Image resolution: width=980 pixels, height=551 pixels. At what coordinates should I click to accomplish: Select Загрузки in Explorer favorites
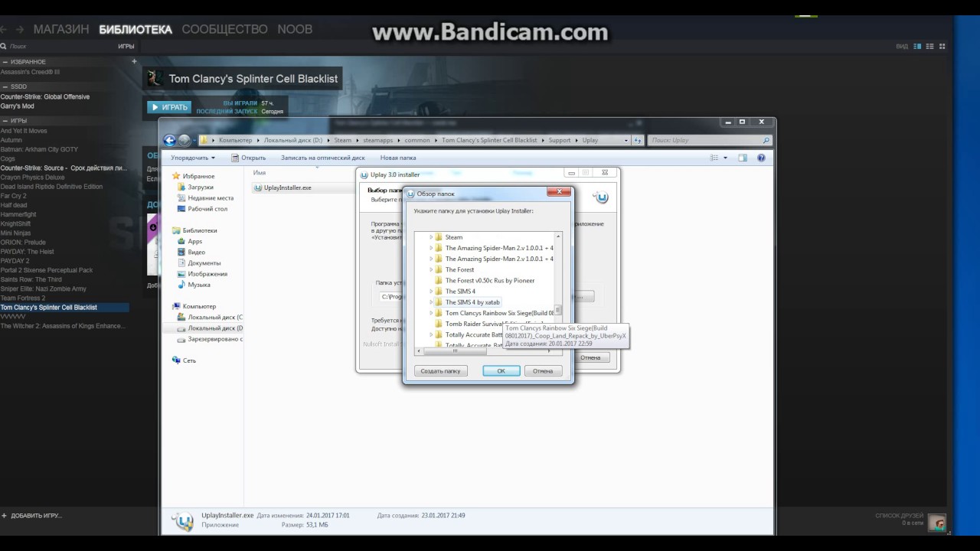coord(201,187)
